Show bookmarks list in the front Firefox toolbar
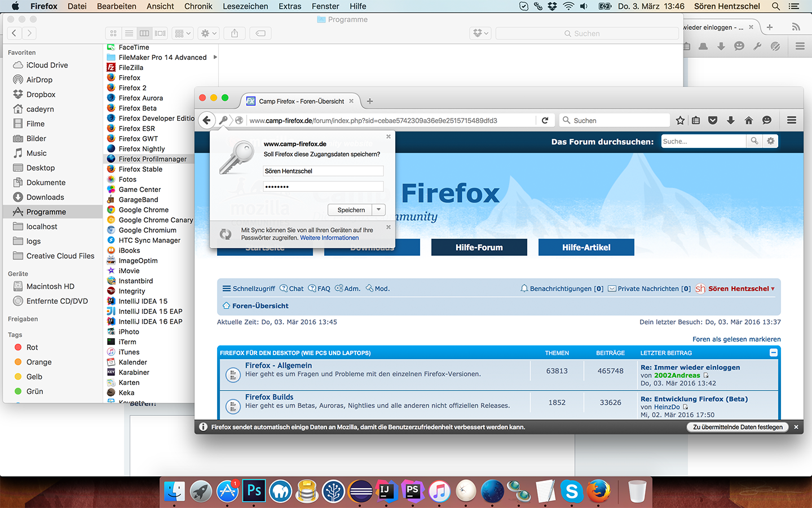Viewport: 812px width, 508px height. click(x=696, y=120)
